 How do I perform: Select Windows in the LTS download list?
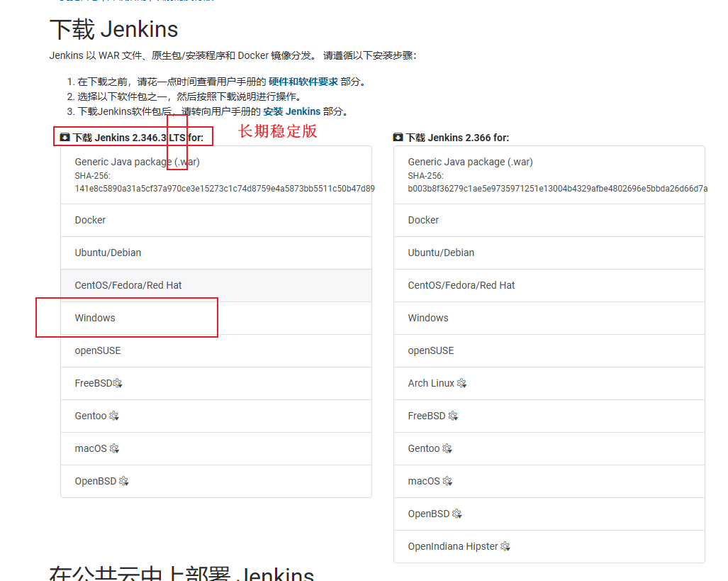coord(95,318)
